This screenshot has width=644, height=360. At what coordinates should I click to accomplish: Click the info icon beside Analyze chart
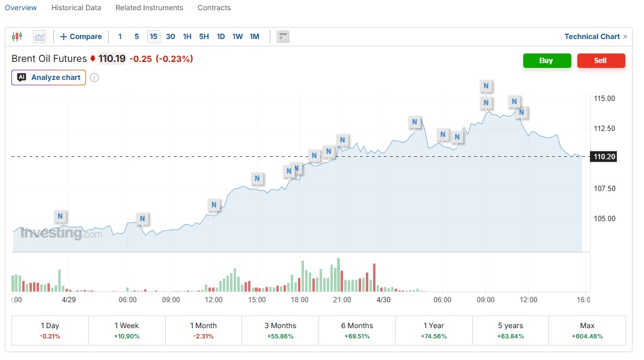tap(94, 78)
